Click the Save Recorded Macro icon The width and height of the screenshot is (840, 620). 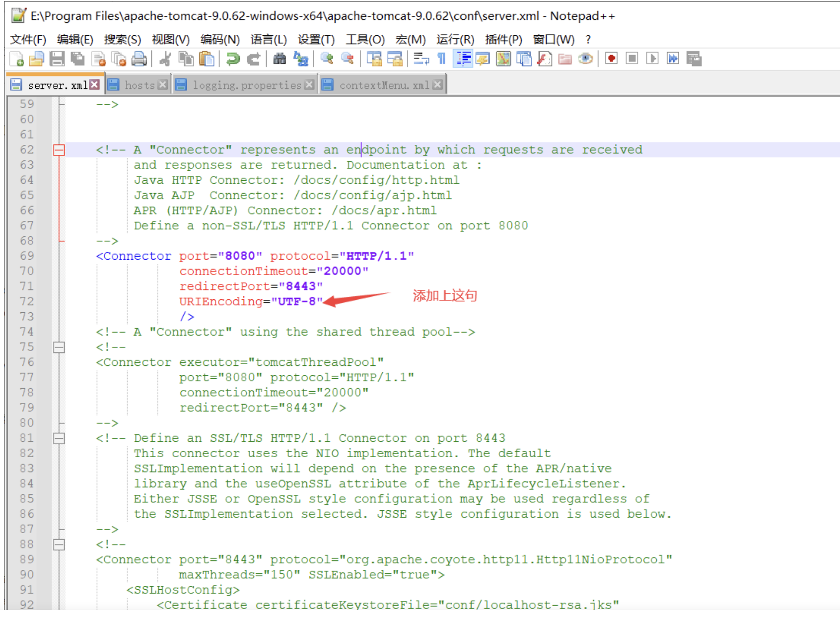pos(694,59)
